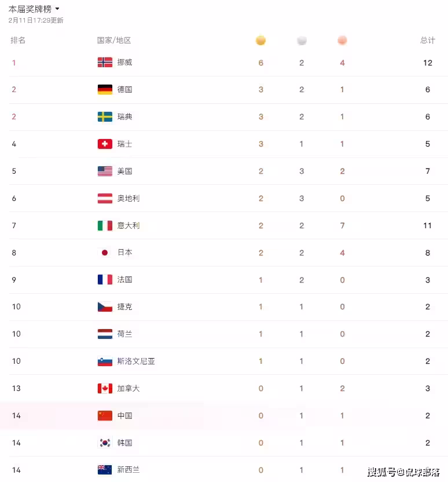The width and height of the screenshot is (448, 482).
Task: Click the Japan flag icon
Action: click(x=105, y=253)
